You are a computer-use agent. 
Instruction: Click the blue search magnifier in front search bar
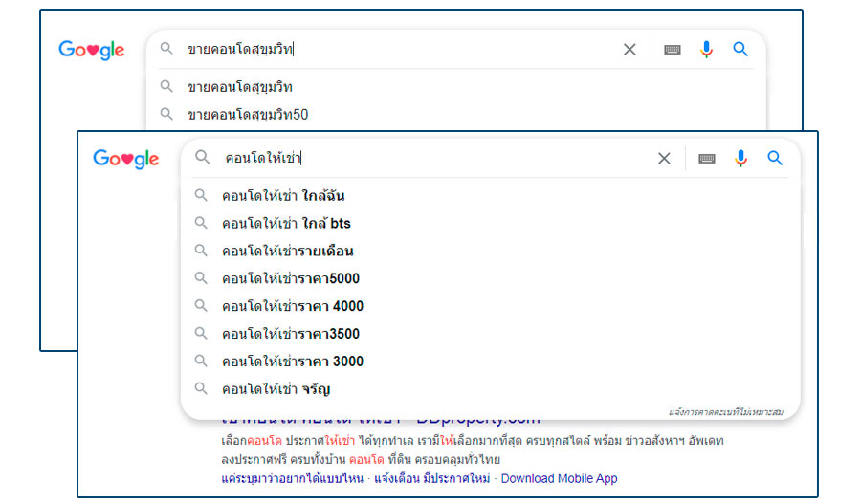[x=775, y=159]
